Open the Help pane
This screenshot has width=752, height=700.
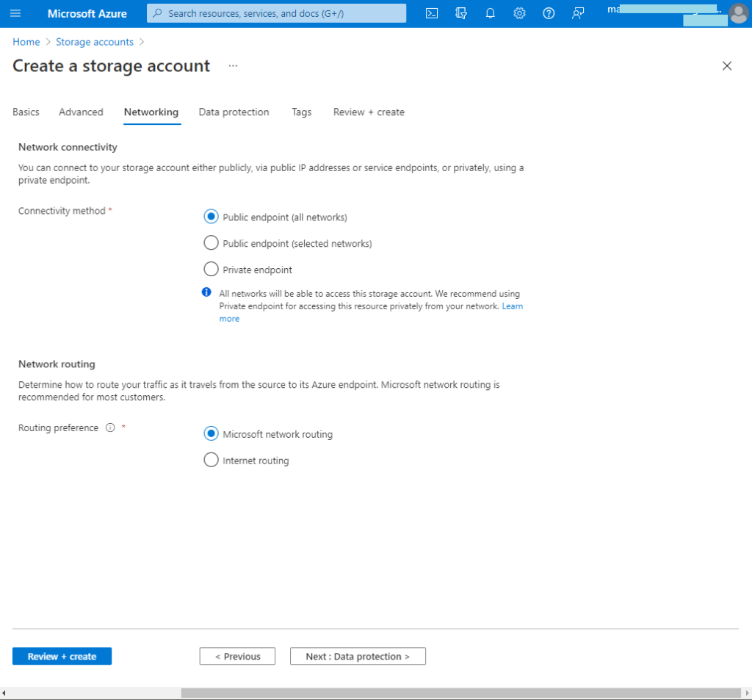coord(549,13)
